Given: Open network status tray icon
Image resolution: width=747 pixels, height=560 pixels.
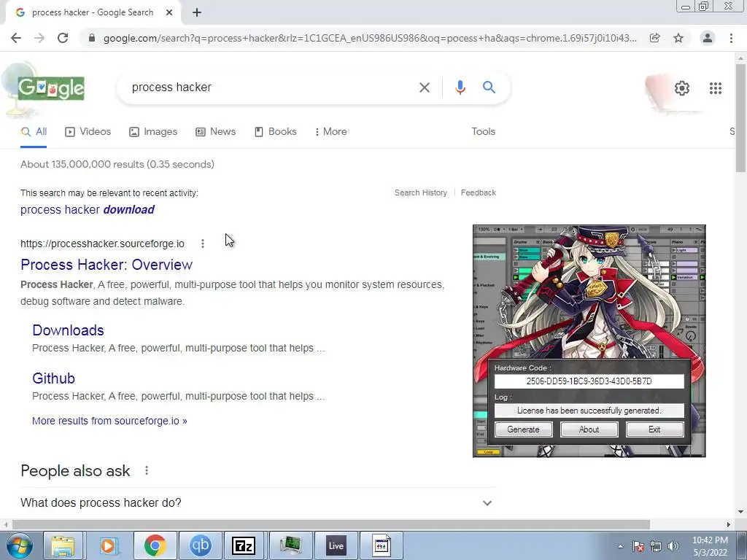Looking at the screenshot, I should pos(656,546).
